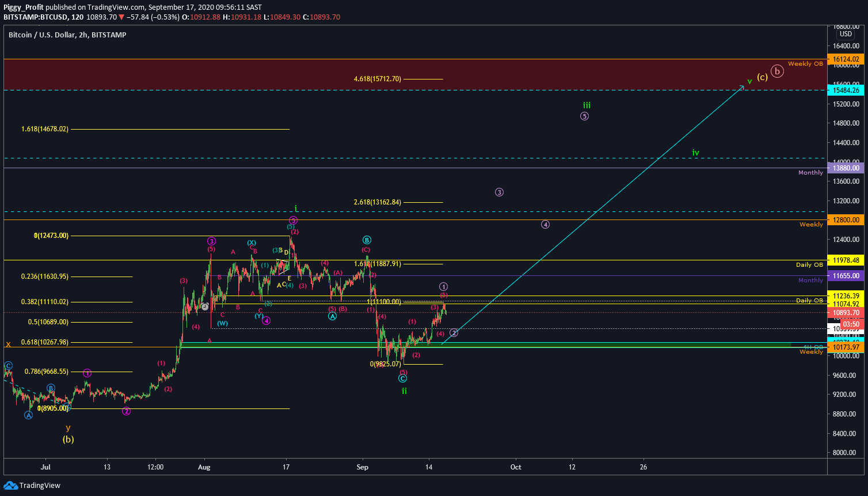Screen dimensions: 868x496
Task: Select the orange 12800.00 price label
Action: 846,220
